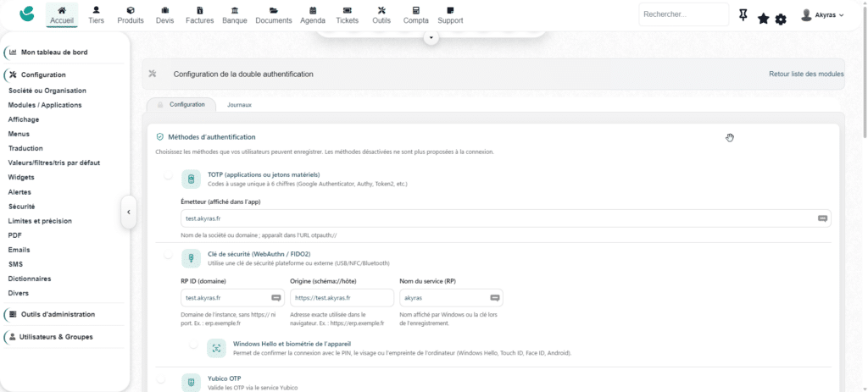Open the Support menu
868x392 pixels.
pos(450,15)
